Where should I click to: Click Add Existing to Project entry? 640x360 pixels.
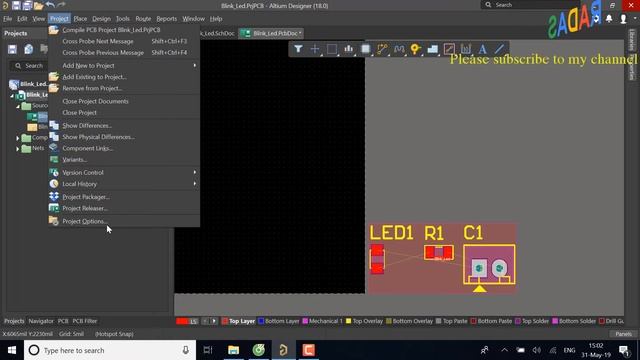click(124, 77)
